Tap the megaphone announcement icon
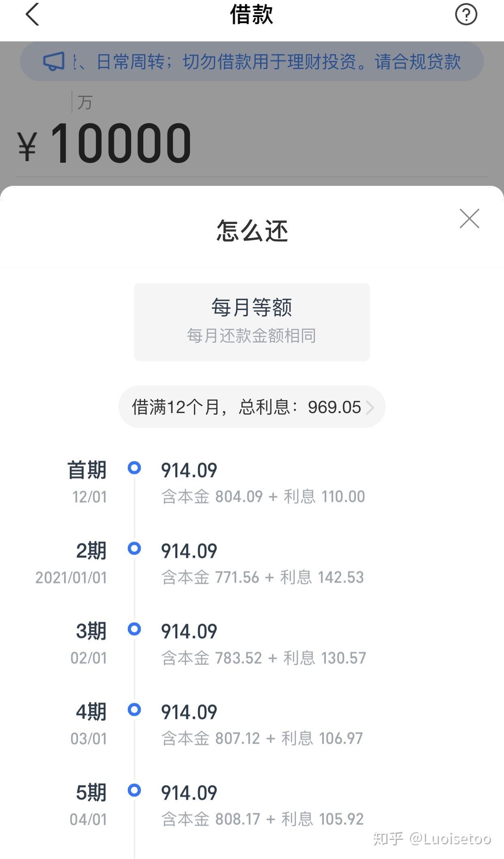This screenshot has width=504, height=859. pos(54,62)
